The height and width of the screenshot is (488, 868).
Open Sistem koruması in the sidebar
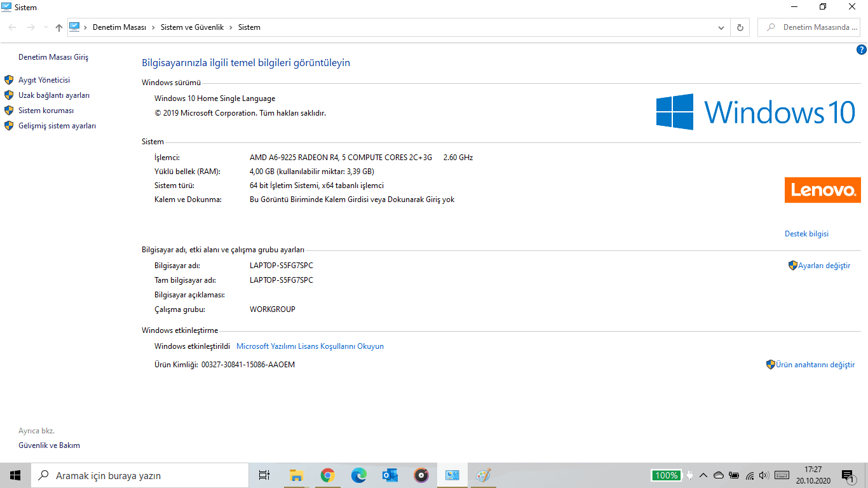[46, 111]
